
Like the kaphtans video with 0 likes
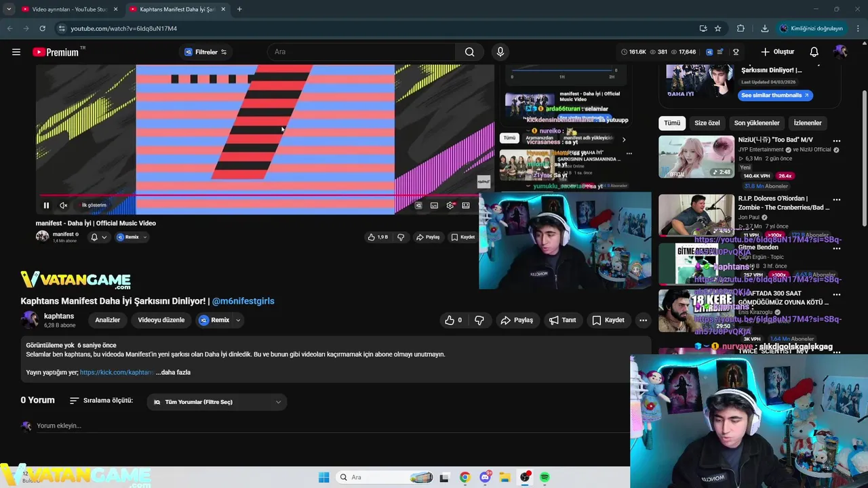[x=453, y=320]
